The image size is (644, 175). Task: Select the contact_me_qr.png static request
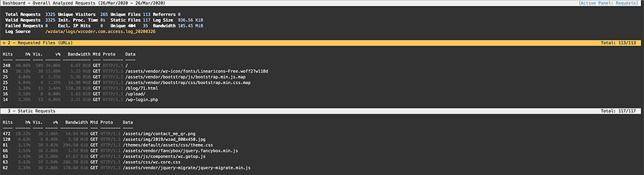[x=159, y=134]
